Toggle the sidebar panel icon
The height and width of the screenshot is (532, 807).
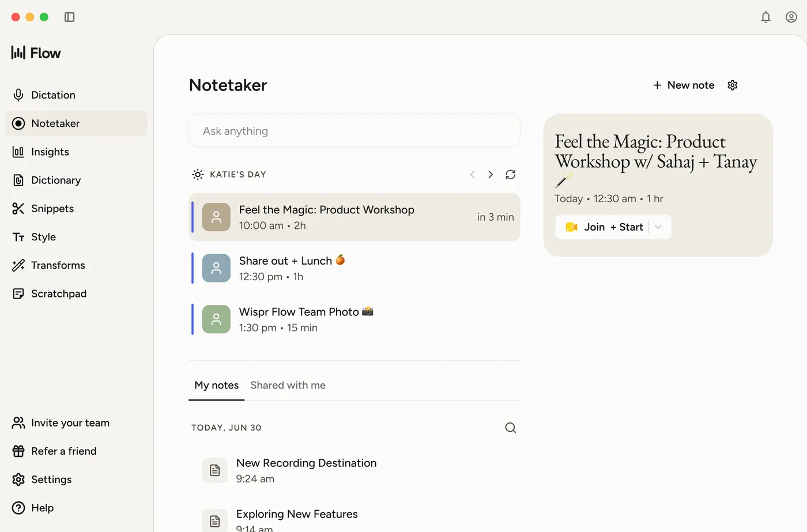pyautogui.click(x=69, y=17)
